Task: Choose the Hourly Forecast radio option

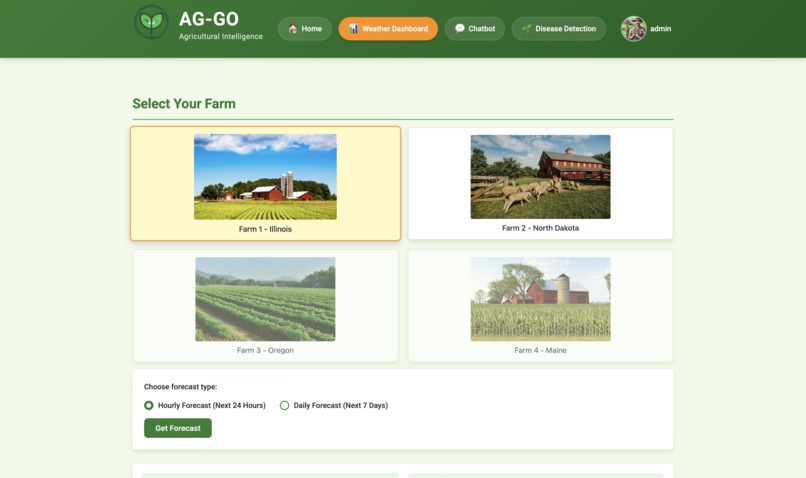Action: (149, 406)
